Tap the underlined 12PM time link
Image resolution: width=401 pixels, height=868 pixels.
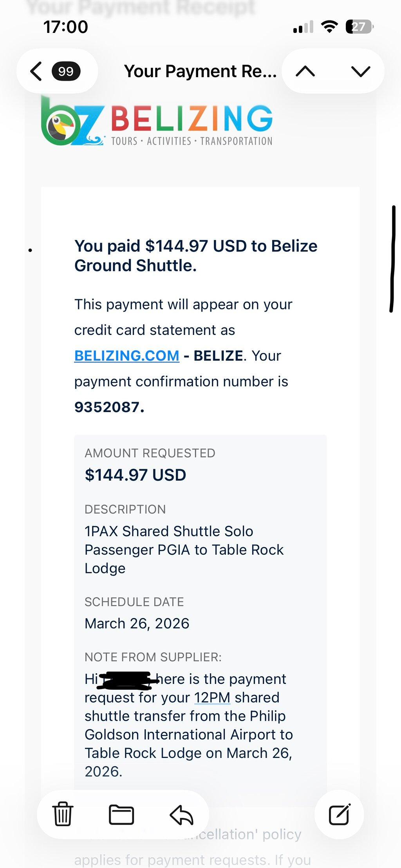click(212, 698)
